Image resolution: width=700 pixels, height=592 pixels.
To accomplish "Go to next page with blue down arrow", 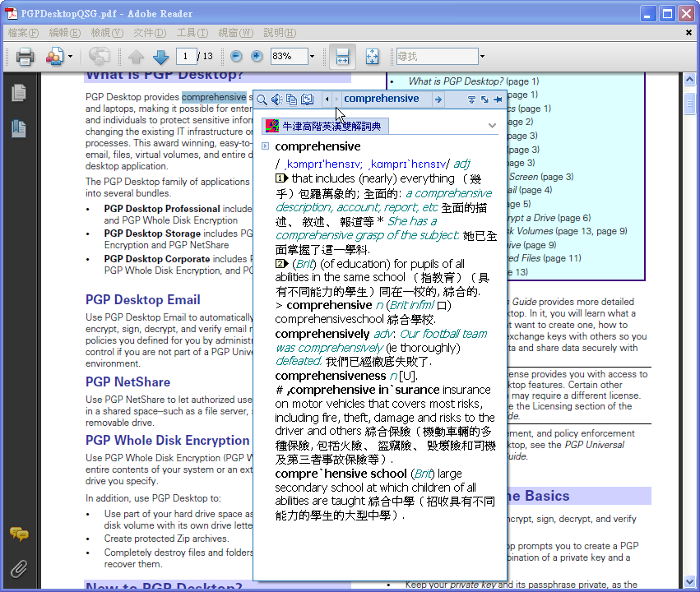I will (160, 57).
